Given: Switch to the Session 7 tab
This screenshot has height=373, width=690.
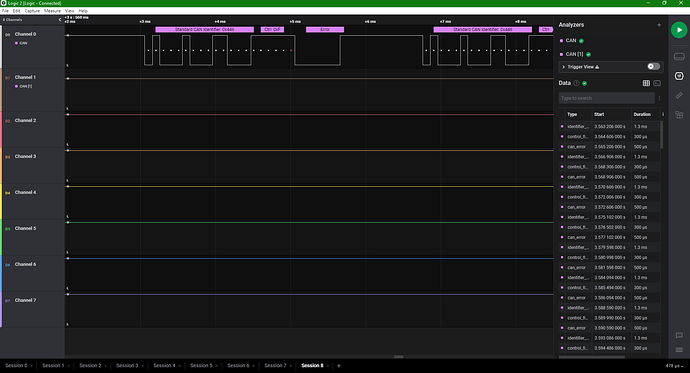Looking at the screenshot, I should tap(275, 366).
